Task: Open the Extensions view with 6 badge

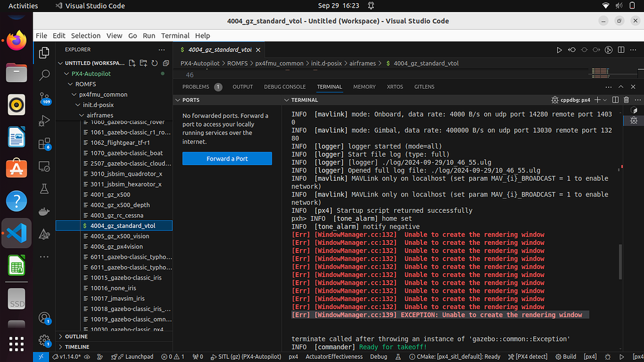Action: point(44,144)
